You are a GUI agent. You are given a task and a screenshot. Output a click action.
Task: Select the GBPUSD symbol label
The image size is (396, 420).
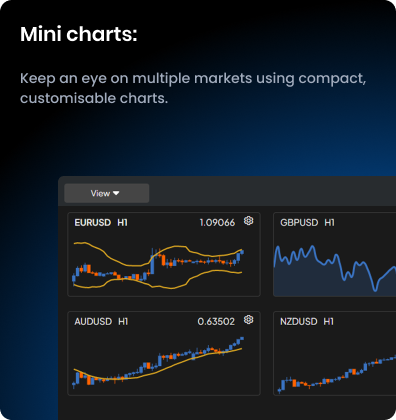[x=299, y=223]
